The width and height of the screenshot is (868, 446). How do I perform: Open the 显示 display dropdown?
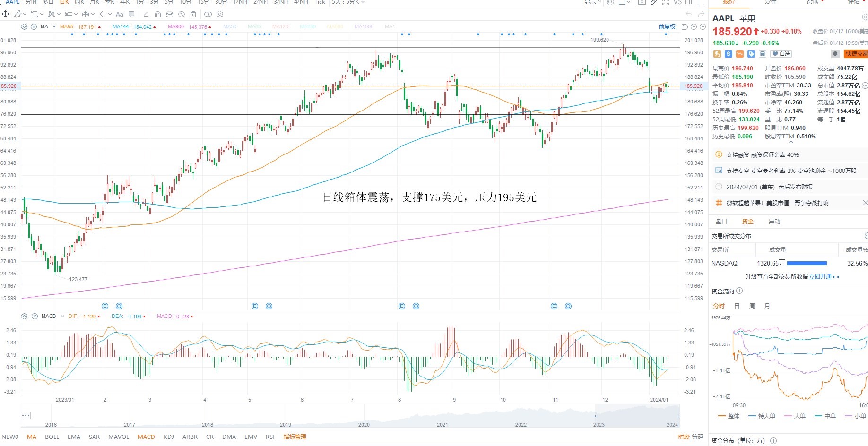tap(593, 2)
